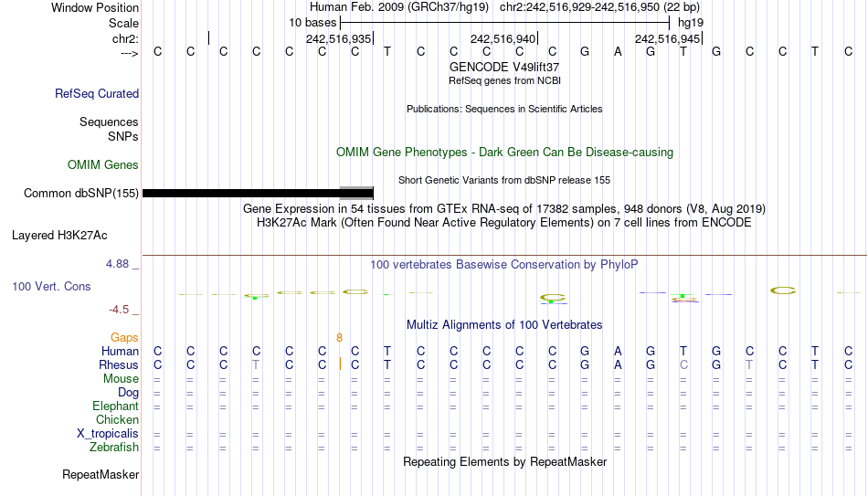
Task: Click the GTEx Gene Expression title
Action: click(x=504, y=208)
